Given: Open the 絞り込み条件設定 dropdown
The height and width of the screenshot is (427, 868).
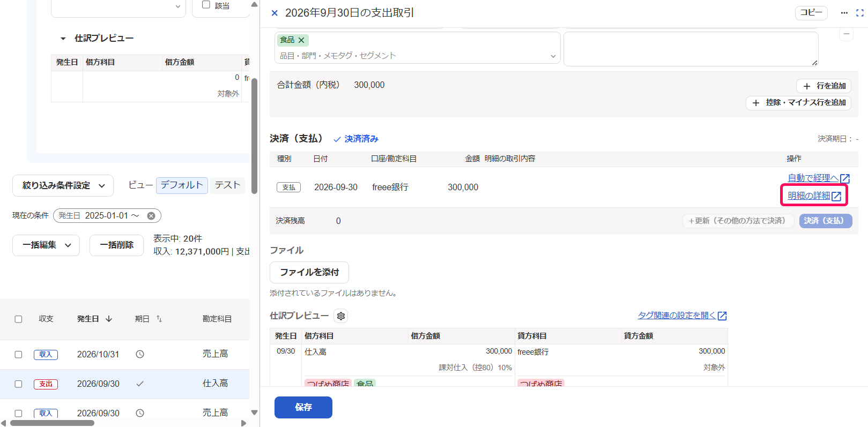Looking at the screenshot, I should tap(63, 186).
